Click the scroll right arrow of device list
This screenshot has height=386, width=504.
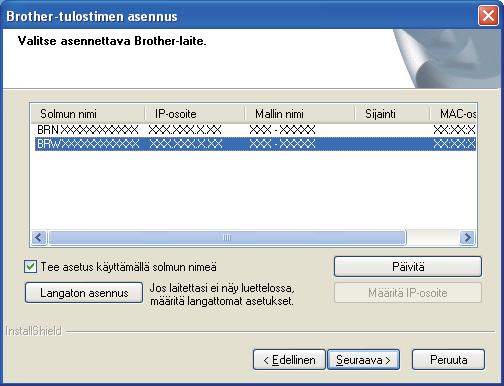pyautogui.click(x=467, y=238)
